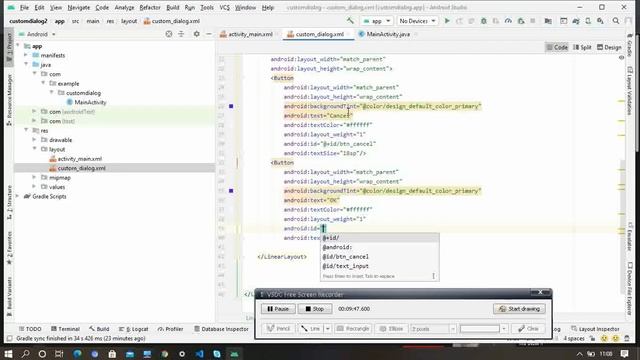This screenshot has width=640, height=360.
Task: Open the Windows notification center icon
Action: click(624, 353)
